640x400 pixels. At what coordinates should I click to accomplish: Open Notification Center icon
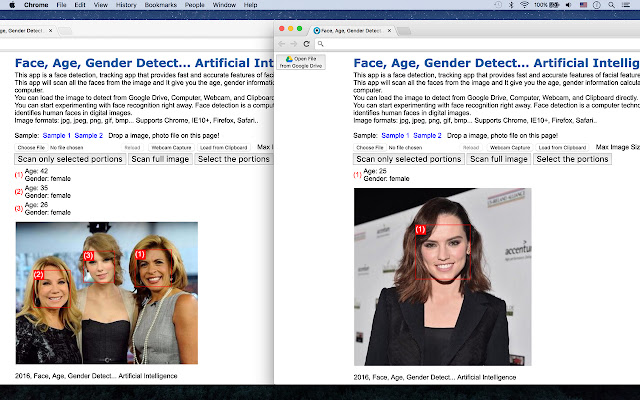tap(626, 5)
